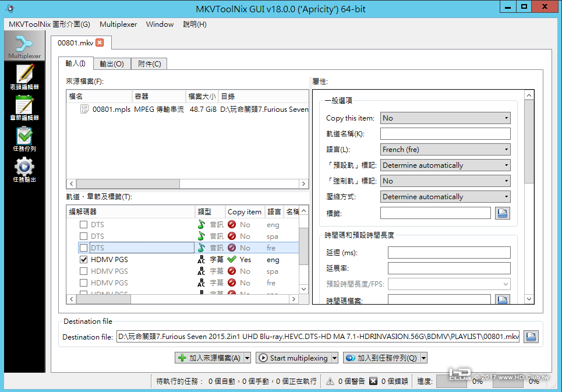
Task: Click the subtitle icon of HDMV PGS eng track
Action: pos(202,259)
